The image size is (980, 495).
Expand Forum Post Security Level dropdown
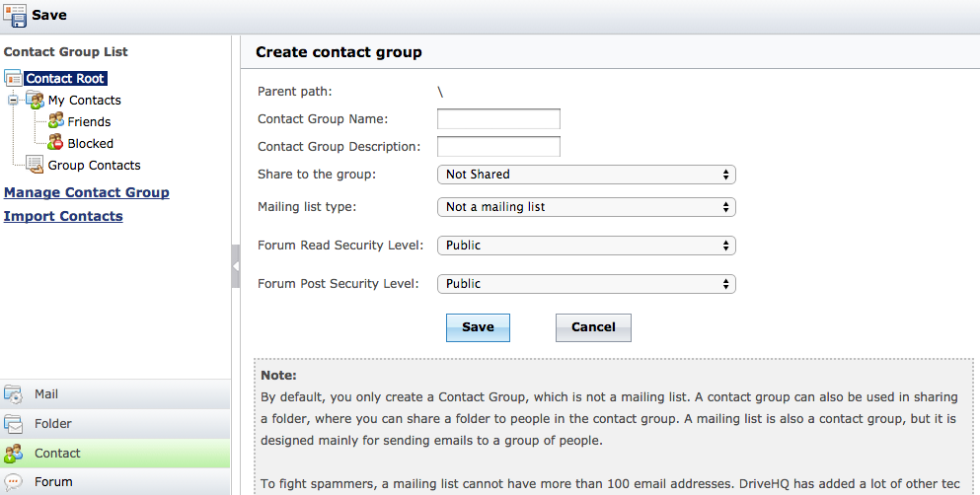click(x=586, y=284)
